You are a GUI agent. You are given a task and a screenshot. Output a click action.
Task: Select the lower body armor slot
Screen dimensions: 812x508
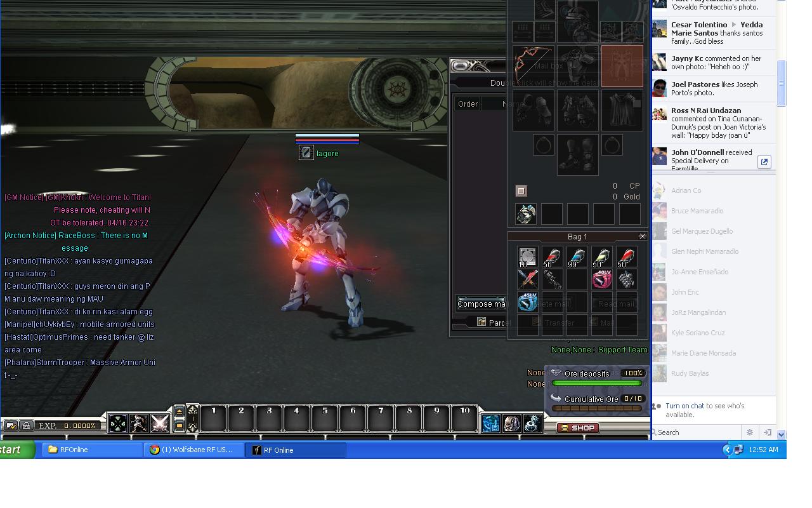(x=577, y=110)
